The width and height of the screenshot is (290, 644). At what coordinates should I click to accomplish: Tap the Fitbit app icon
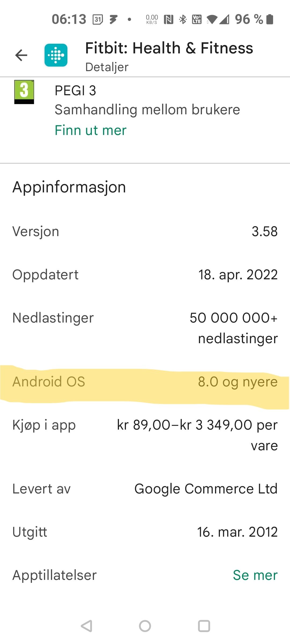[x=56, y=55]
